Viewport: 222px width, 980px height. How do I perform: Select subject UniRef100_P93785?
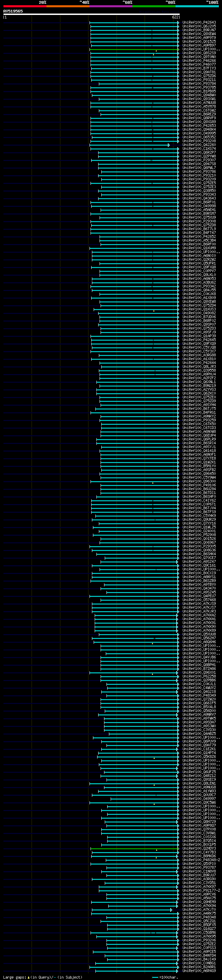[x=199, y=88]
